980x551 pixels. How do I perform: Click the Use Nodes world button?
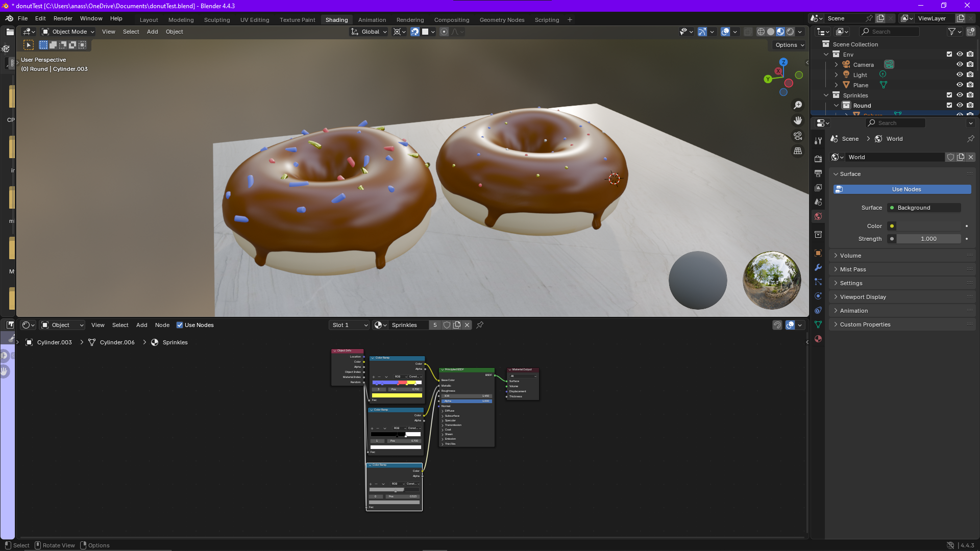pyautogui.click(x=902, y=189)
